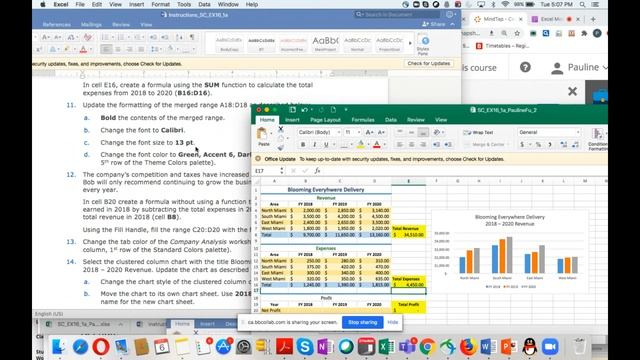Apply currency dollar format in Excel

tap(522, 144)
